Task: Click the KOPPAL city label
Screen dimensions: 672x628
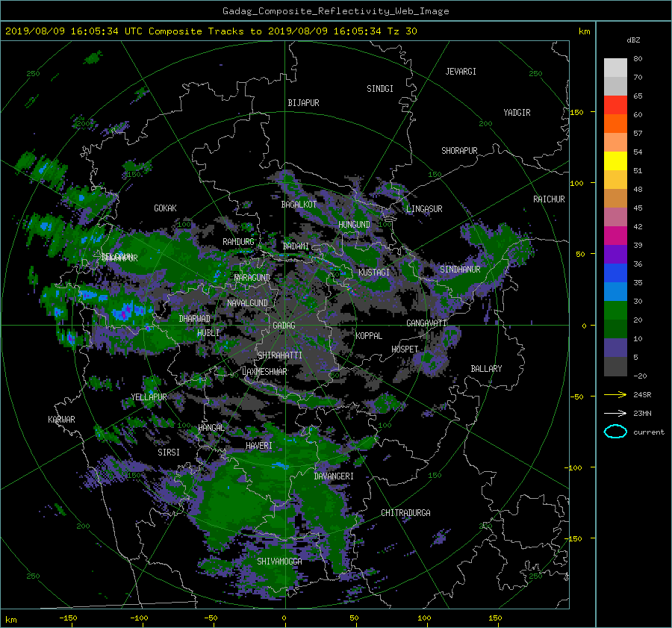Action: (369, 336)
